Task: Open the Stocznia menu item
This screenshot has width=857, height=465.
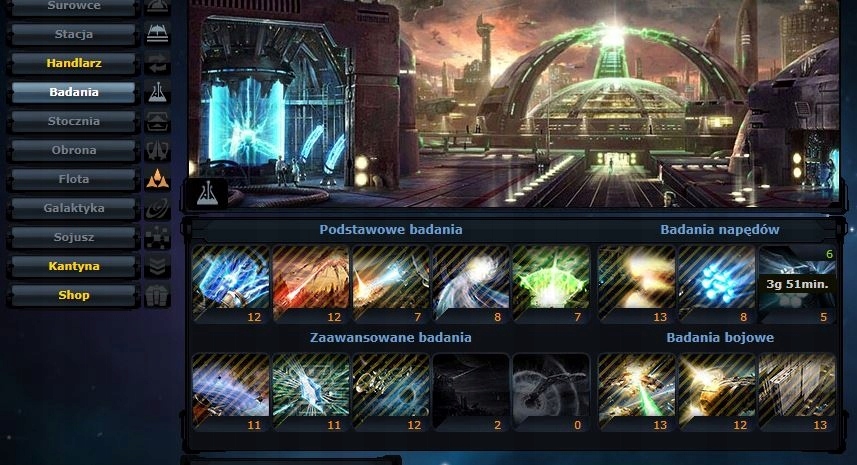Action: (74, 121)
